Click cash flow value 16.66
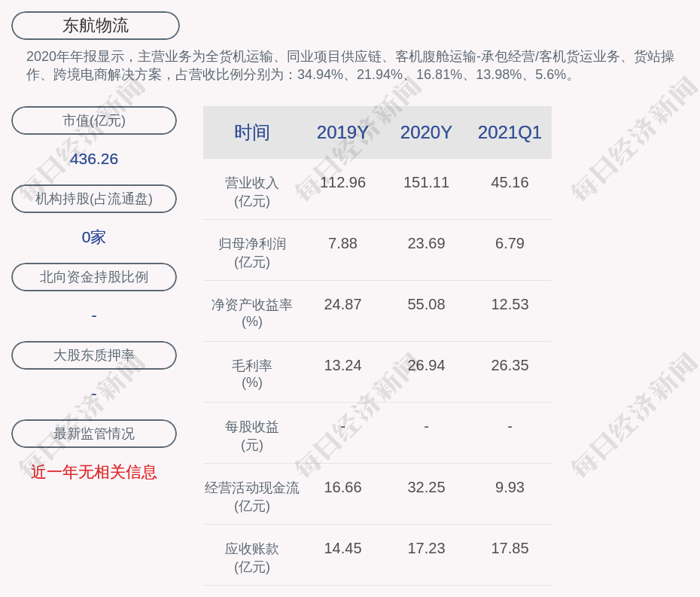Image resolution: width=700 pixels, height=597 pixels. tap(343, 488)
